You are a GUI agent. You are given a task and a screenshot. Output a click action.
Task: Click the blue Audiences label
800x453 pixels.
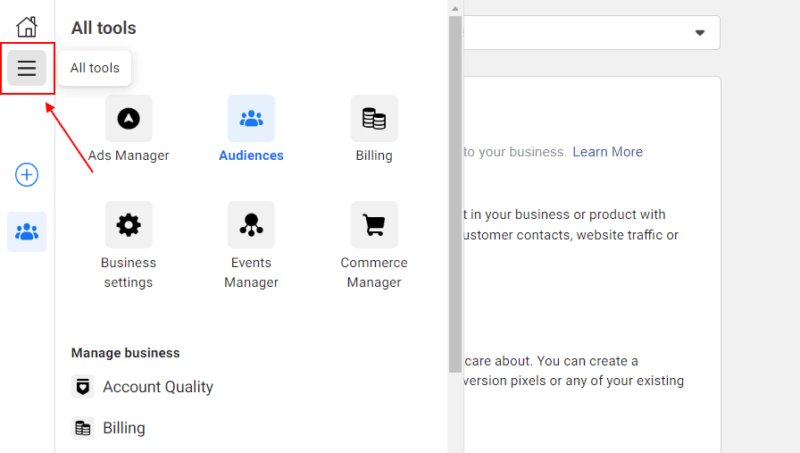(x=251, y=156)
